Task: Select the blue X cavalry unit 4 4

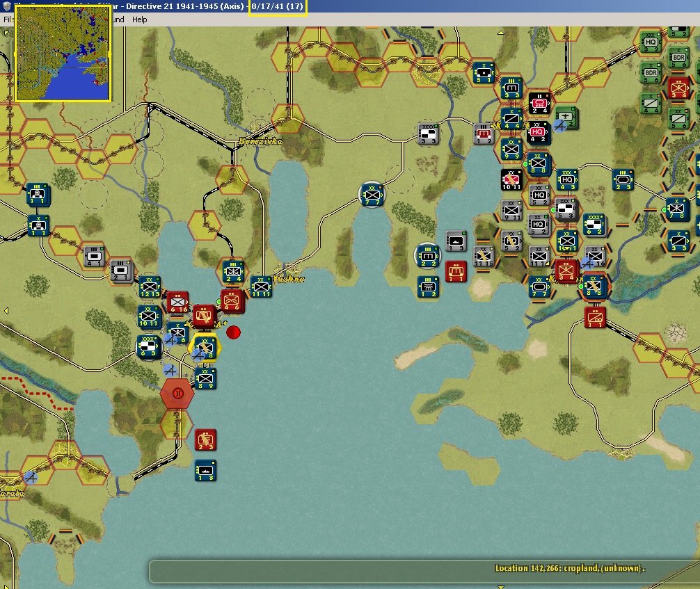Action: click(x=511, y=118)
